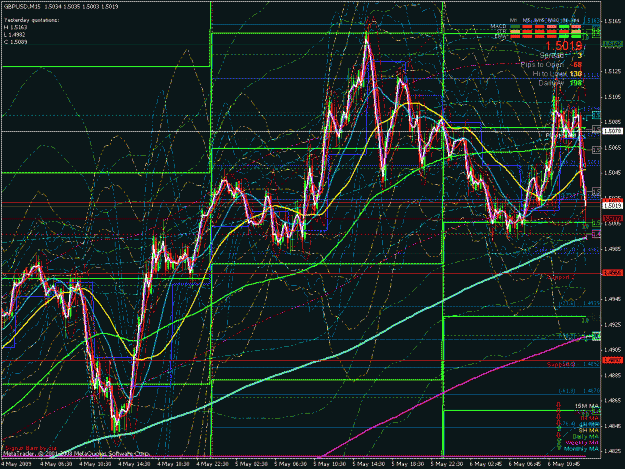
Task: Click yesterday's high value H 1.5163
Action: point(16,27)
